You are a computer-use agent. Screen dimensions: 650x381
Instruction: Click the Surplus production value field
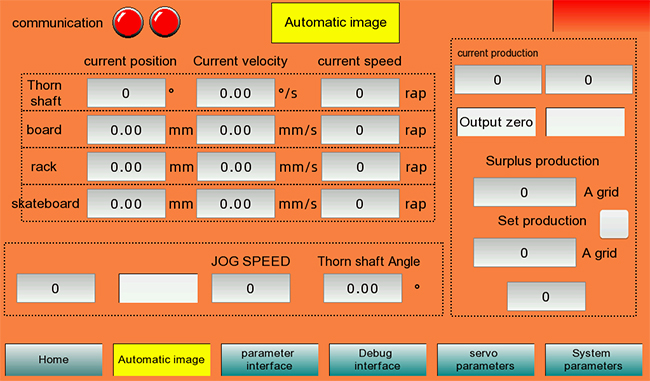(x=524, y=192)
